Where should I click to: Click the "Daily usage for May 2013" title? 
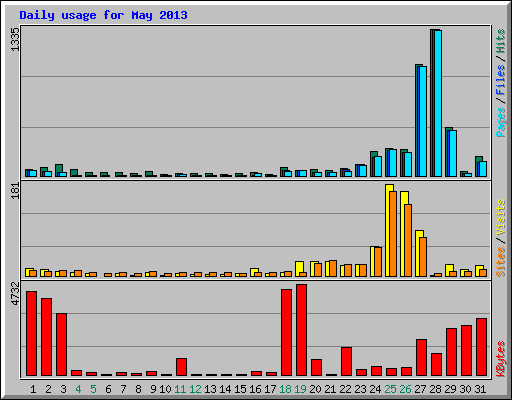[103, 15]
